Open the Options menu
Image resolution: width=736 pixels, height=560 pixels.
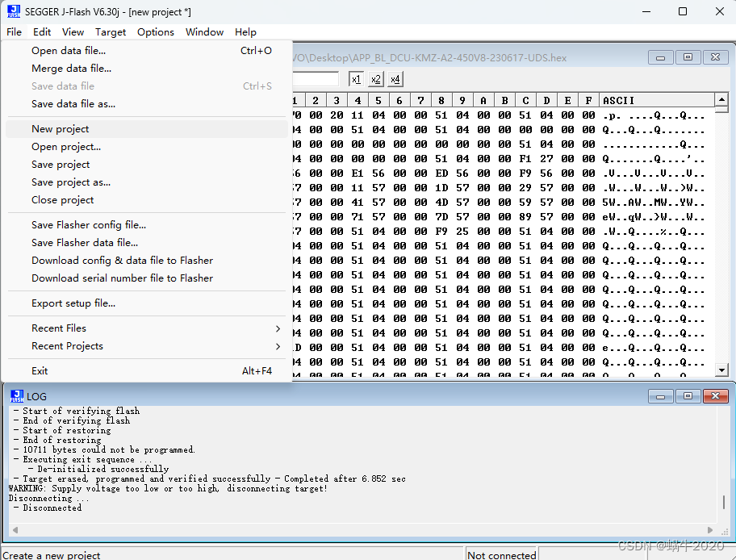155,31
